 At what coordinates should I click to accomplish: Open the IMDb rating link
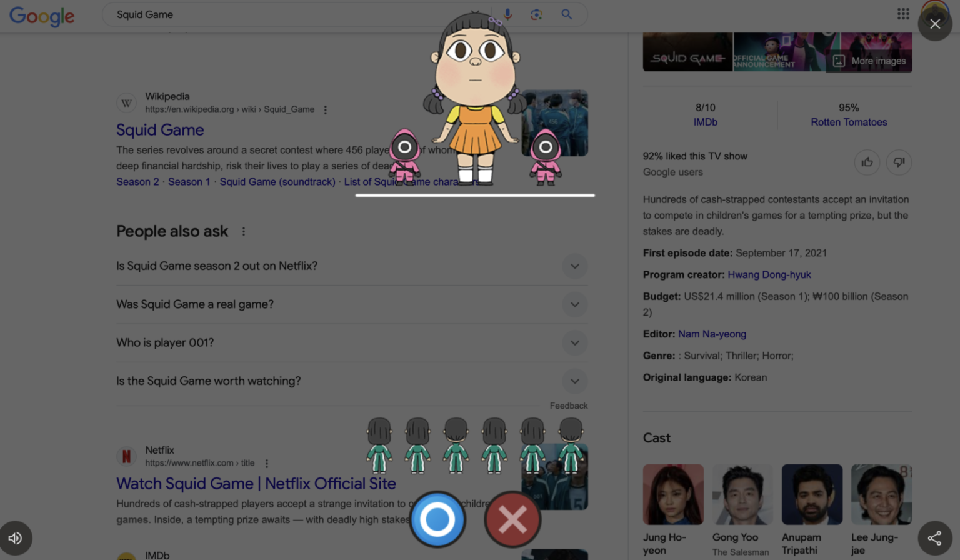point(706,122)
